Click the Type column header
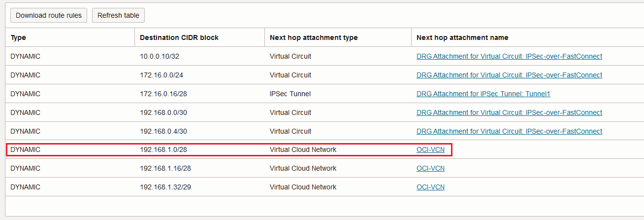 tap(18, 37)
